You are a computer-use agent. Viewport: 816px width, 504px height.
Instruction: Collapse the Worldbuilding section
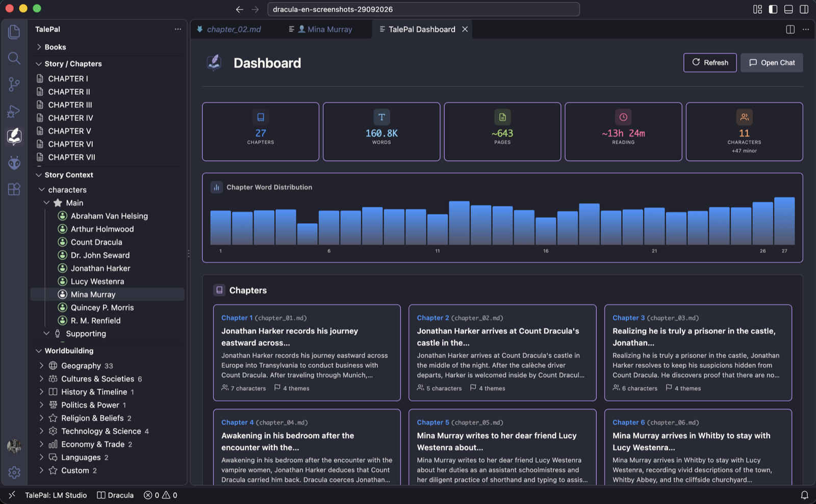click(39, 351)
